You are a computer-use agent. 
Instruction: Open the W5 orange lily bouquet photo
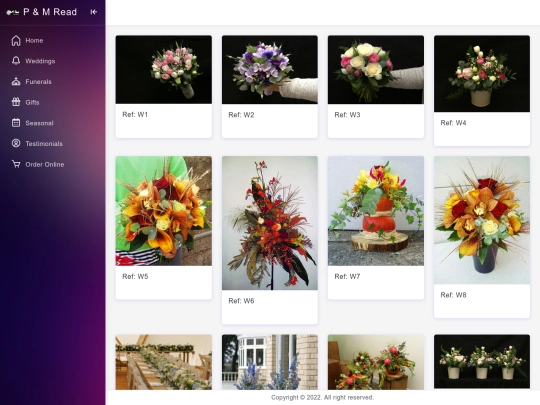(164, 211)
